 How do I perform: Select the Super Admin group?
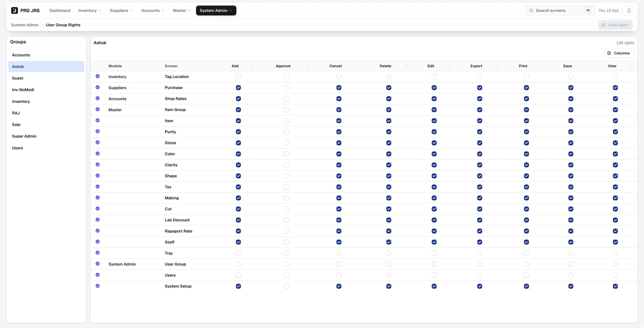[x=46, y=136]
